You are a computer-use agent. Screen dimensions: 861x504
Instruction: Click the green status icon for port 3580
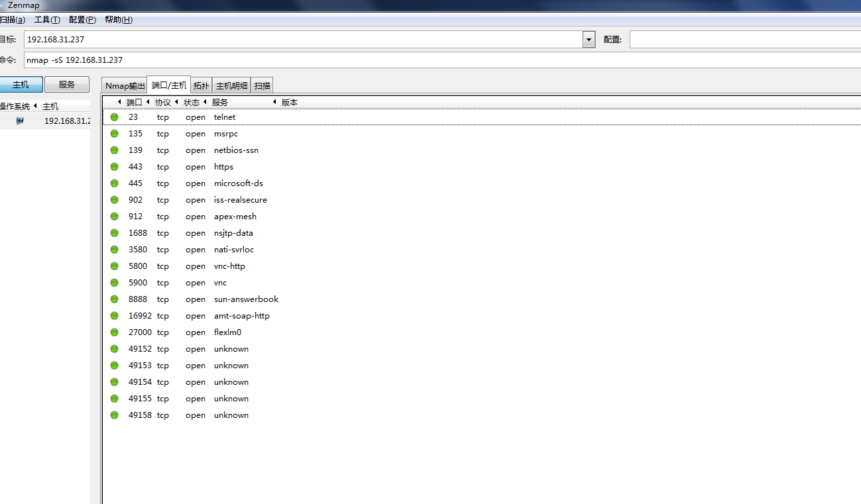pyautogui.click(x=115, y=250)
